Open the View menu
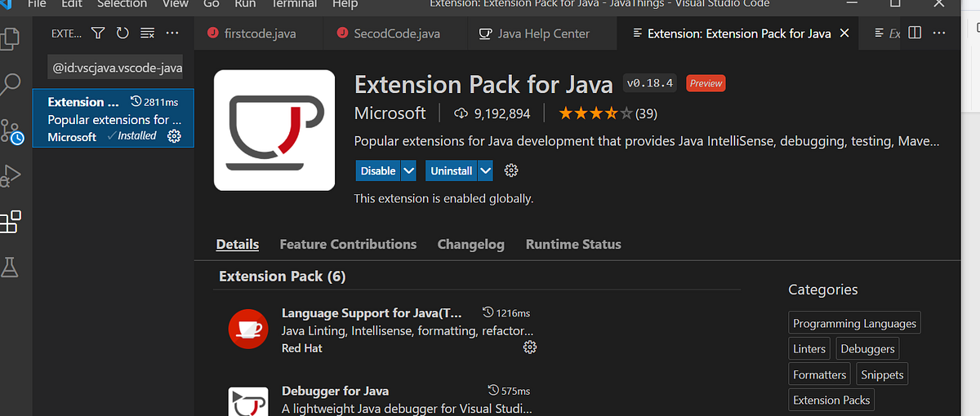 [x=176, y=4]
